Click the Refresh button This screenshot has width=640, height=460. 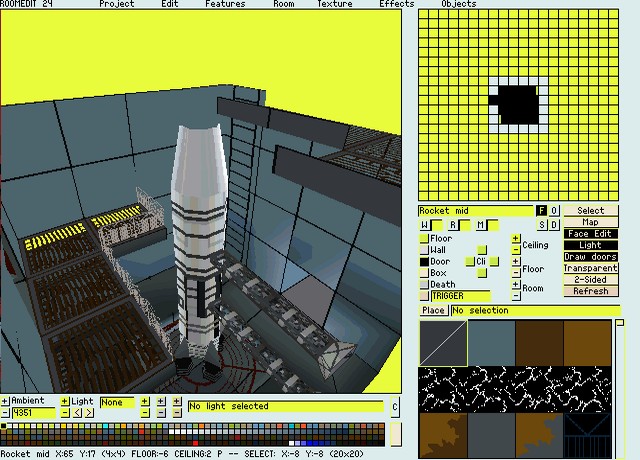[590, 292]
